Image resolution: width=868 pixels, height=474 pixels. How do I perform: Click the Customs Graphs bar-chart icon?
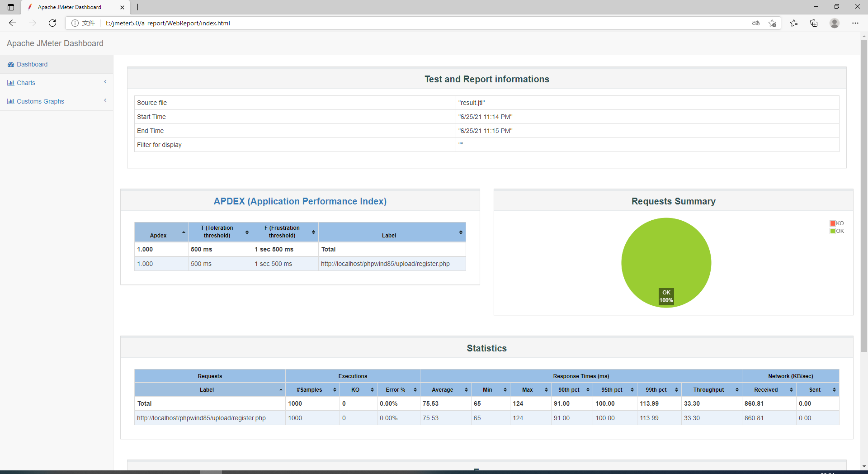[x=11, y=101]
